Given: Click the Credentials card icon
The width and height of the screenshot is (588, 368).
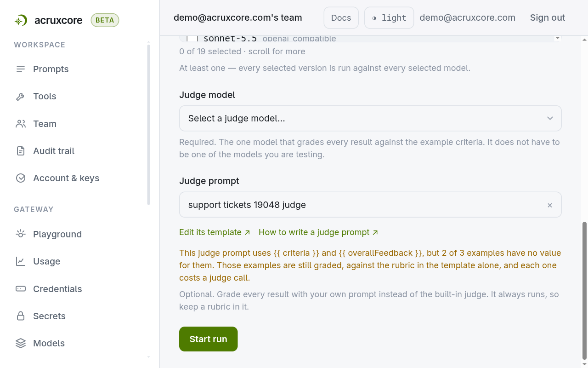Looking at the screenshot, I should [x=21, y=289].
